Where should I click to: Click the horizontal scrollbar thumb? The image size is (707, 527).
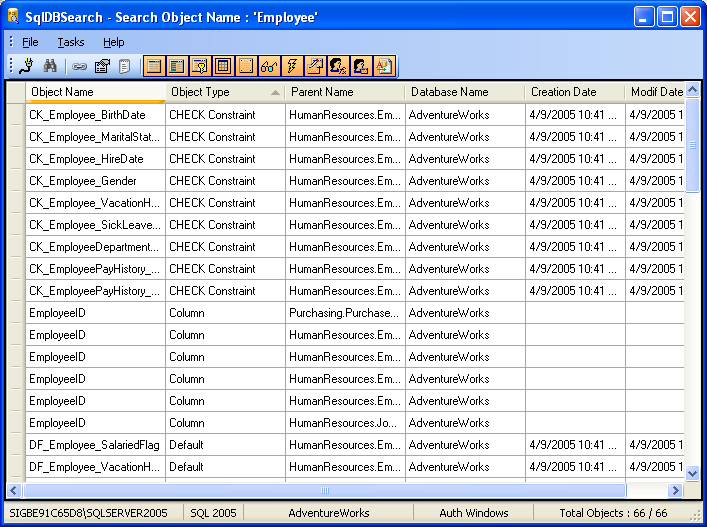tap(325, 490)
